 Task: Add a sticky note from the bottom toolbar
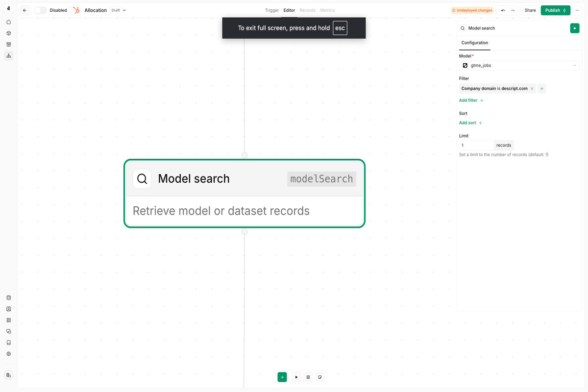coord(320,377)
